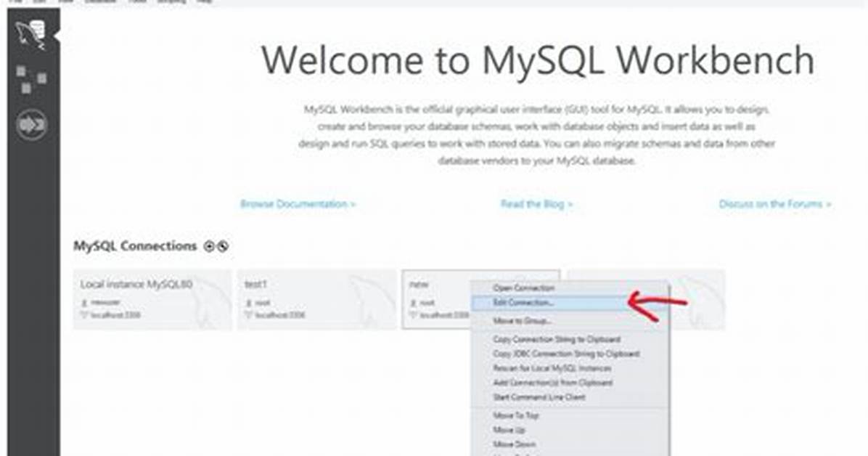
Task: Choose Start Command Line Client
Action: tap(570, 396)
